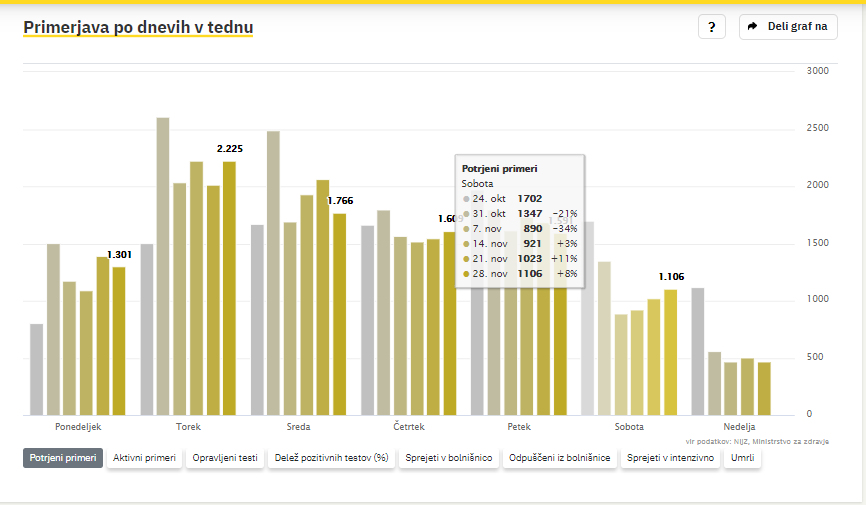Click the 21. nov 1023 tooltip row
The image size is (866, 505).
point(520,259)
